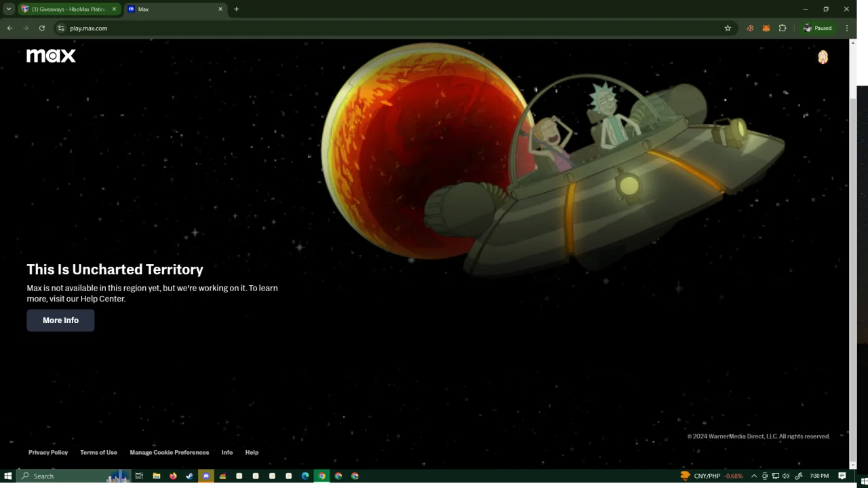Image resolution: width=868 pixels, height=488 pixels.
Task: Click the play.max.com address bar
Action: pyautogui.click(x=390, y=29)
